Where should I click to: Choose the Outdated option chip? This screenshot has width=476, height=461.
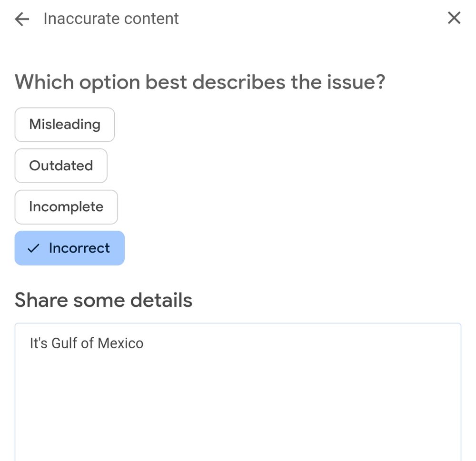coord(61,166)
